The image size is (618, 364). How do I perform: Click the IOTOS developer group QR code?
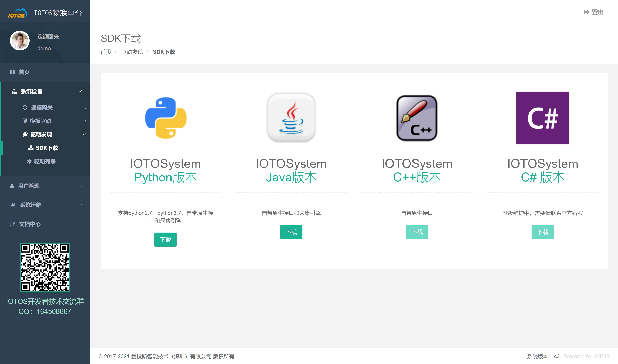[45, 268]
